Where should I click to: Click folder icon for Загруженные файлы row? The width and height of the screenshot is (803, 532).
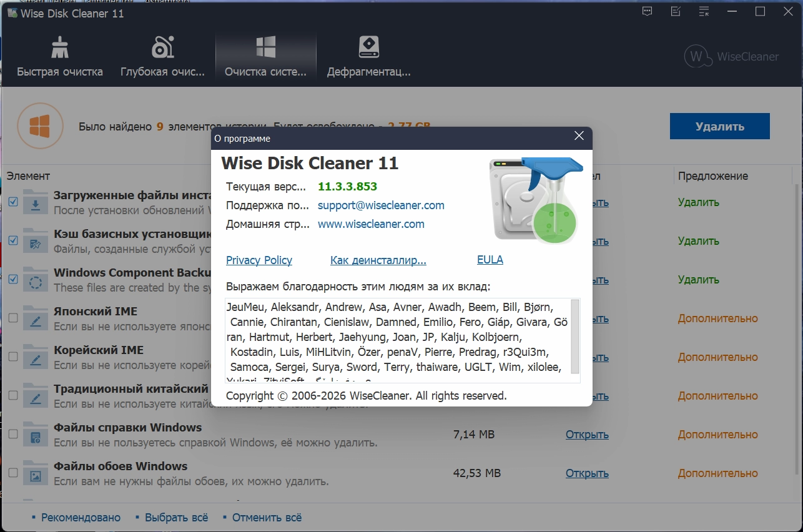click(x=36, y=202)
